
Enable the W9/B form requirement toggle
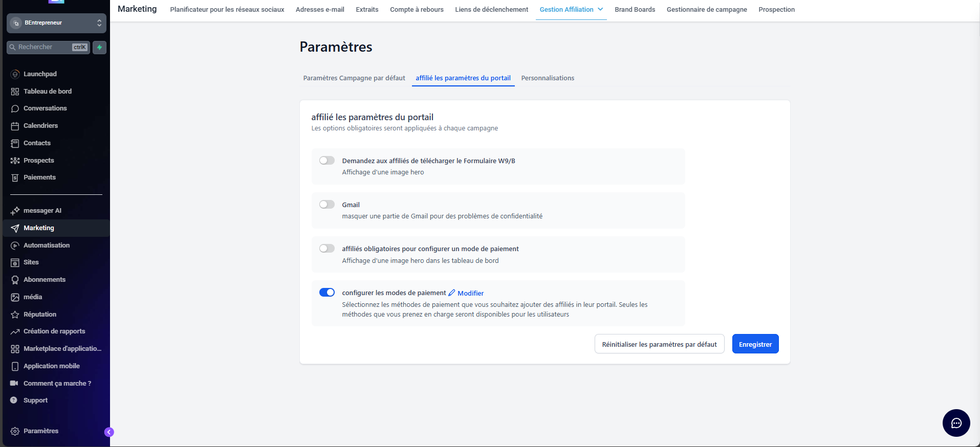[x=326, y=161]
